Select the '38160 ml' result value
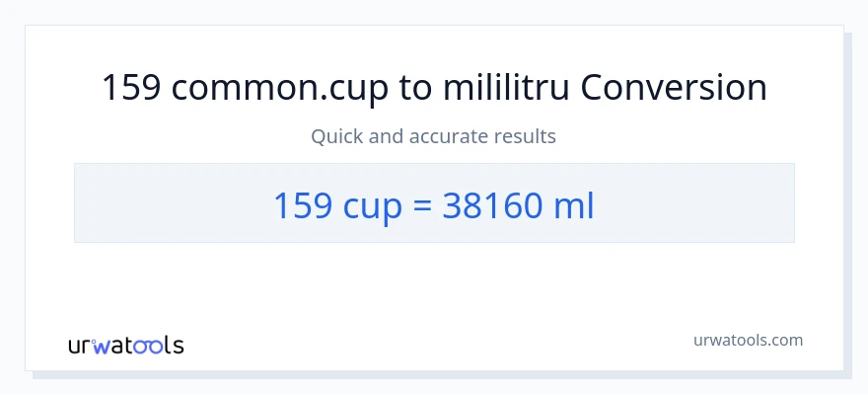The width and height of the screenshot is (868, 395). [519, 205]
